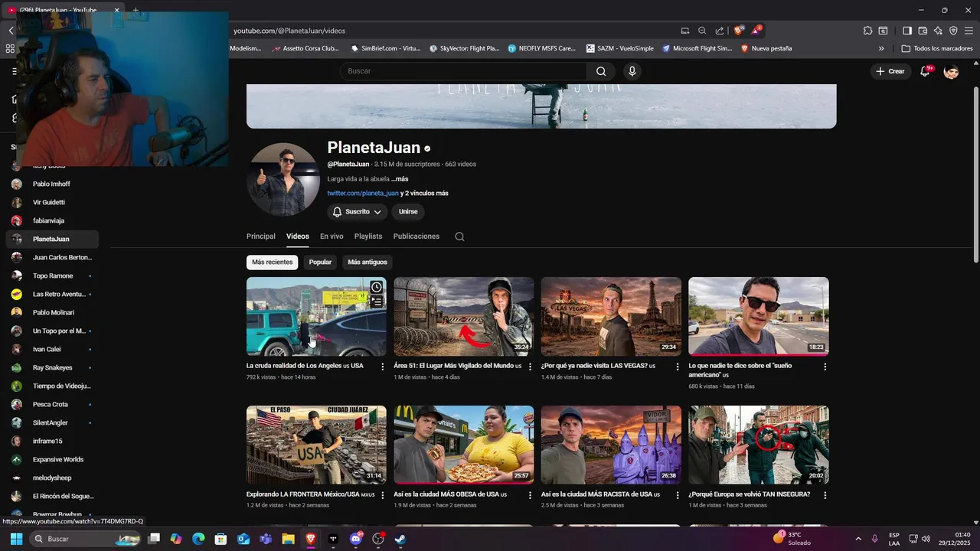The height and width of the screenshot is (551, 980).
Task: Open Pablo Imhoff subscription in sidebar
Action: [x=52, y=184]
